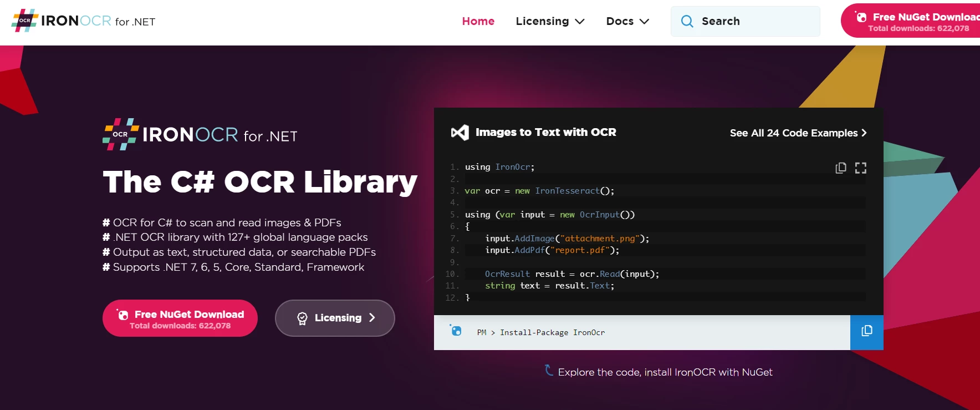
Task: Click code line string text = result.Text
Action: point(549,286)
